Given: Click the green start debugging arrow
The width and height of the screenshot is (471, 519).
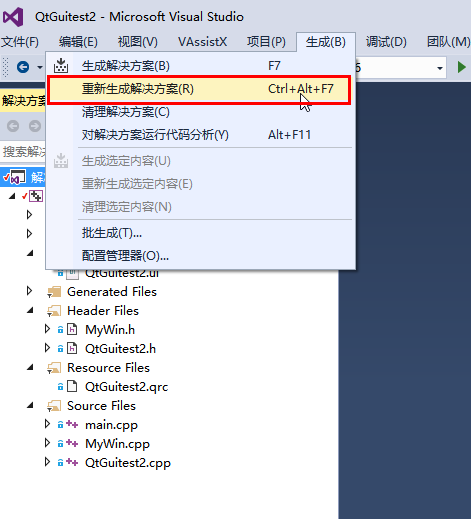Looking at the screenshot, I should click(462, 67).
